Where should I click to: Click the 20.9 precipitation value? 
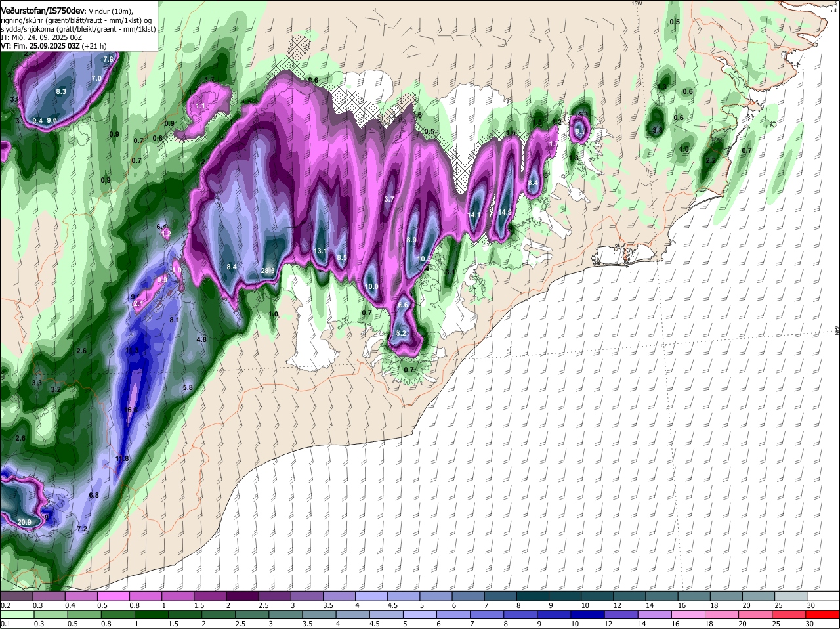click(24, 523)
